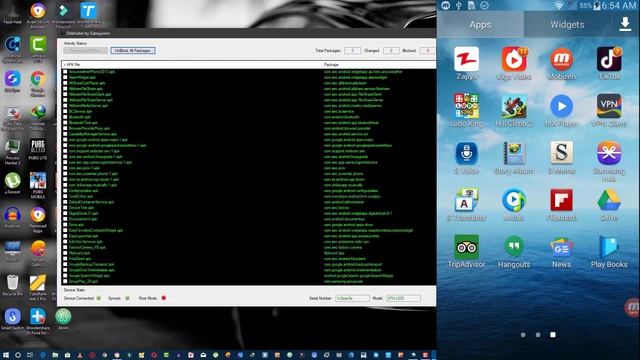Check the FactoryCamera_FB.apk checkbox
This screenshot has width=640, height=360.
click(x=65, y=247)
